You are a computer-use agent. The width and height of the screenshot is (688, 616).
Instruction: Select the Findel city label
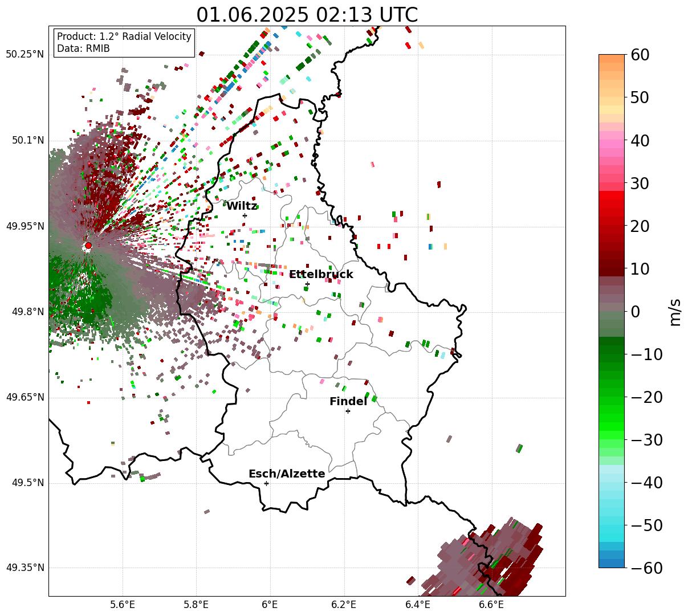[348, 402]
